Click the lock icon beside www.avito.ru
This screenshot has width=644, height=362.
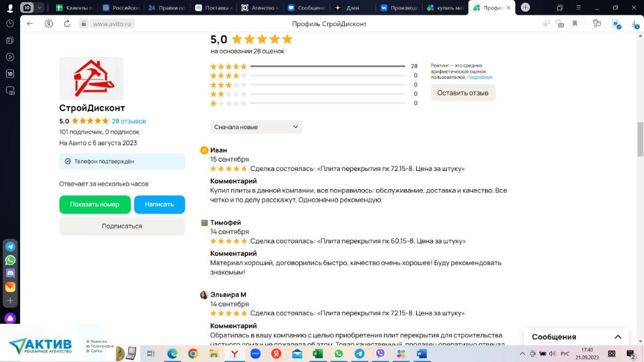[x=84, y=24]
